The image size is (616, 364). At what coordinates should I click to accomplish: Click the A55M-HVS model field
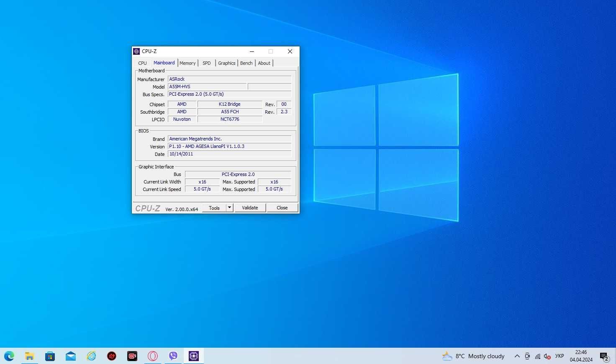pos(207,87)
